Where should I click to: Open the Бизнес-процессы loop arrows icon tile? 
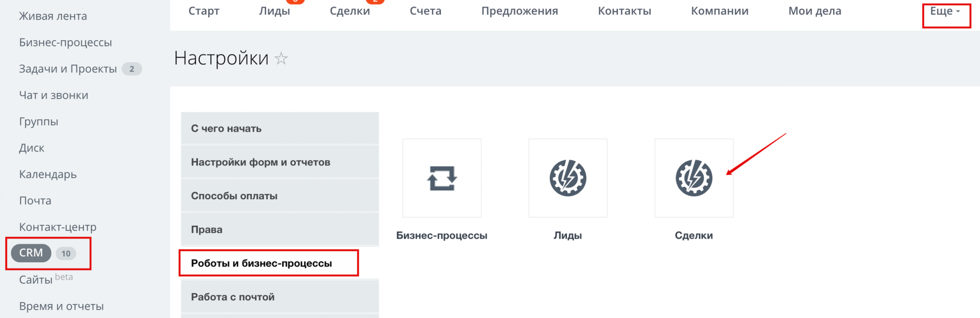[x=441, y=178]
